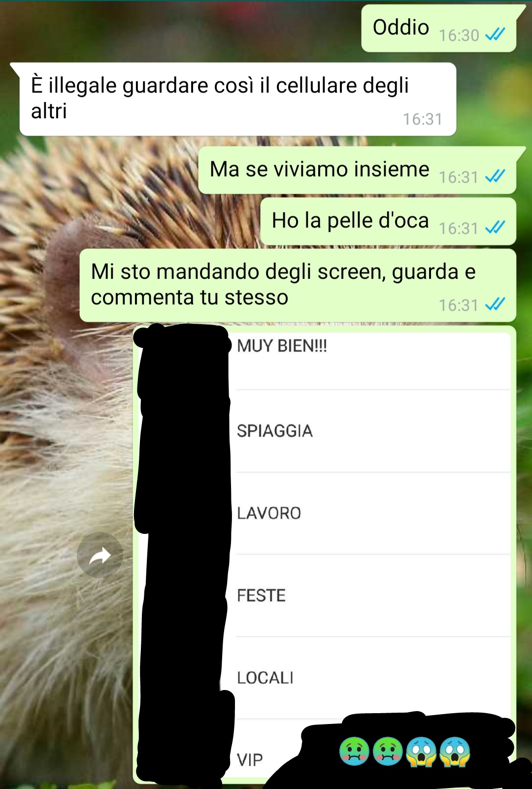The width and height of the screenshot is (532, 789).
Task: Tap the second nauseated face emoji
Action: tap(388, 751)
